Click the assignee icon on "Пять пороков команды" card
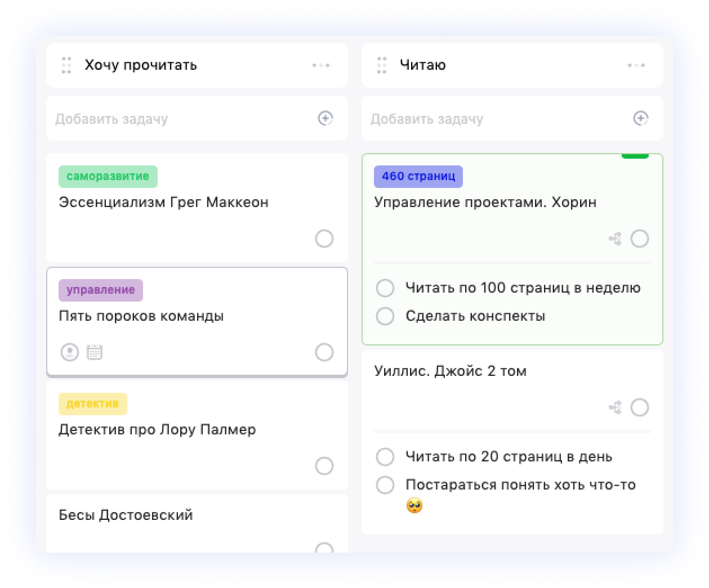The height and width of the screenshot is (588, 709). click(x=69, y=352)
